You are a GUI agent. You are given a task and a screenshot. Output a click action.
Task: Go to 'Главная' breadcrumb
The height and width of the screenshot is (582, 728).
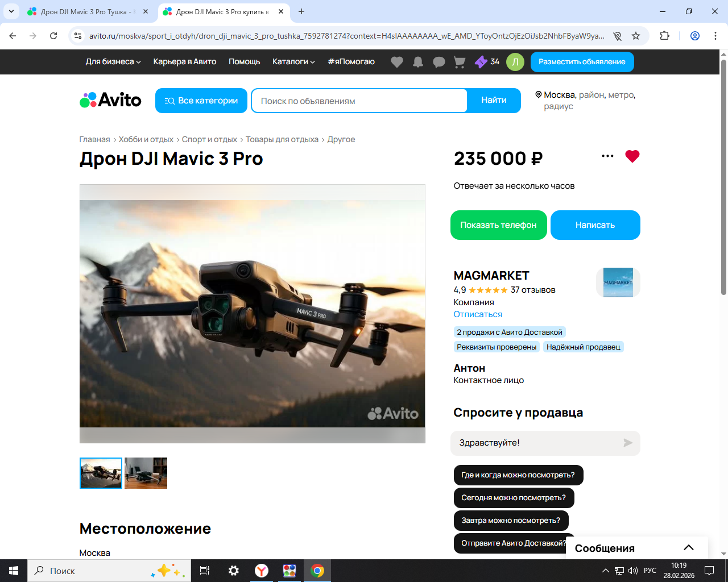[x=95, y=139]
